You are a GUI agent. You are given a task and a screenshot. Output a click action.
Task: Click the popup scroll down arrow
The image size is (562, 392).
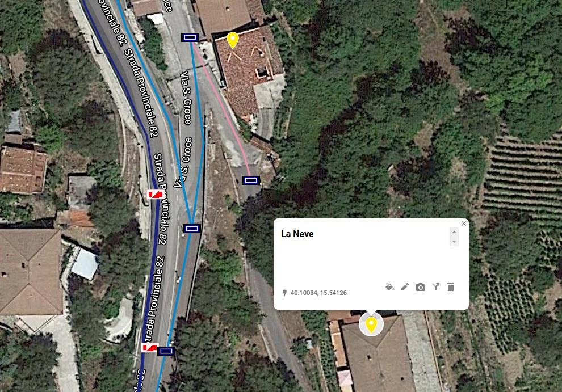(x=454, y=242)
